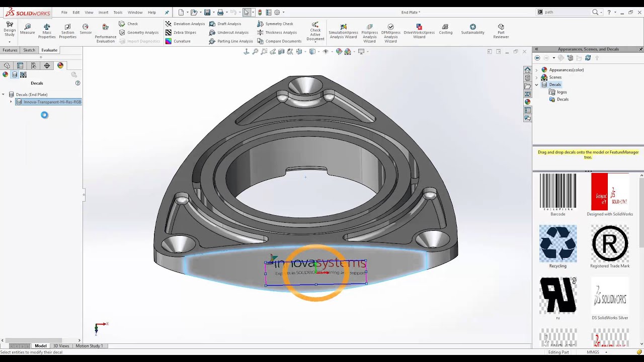View Appearances in DisplayManager

pyautogui.click(x=5, y=74)
